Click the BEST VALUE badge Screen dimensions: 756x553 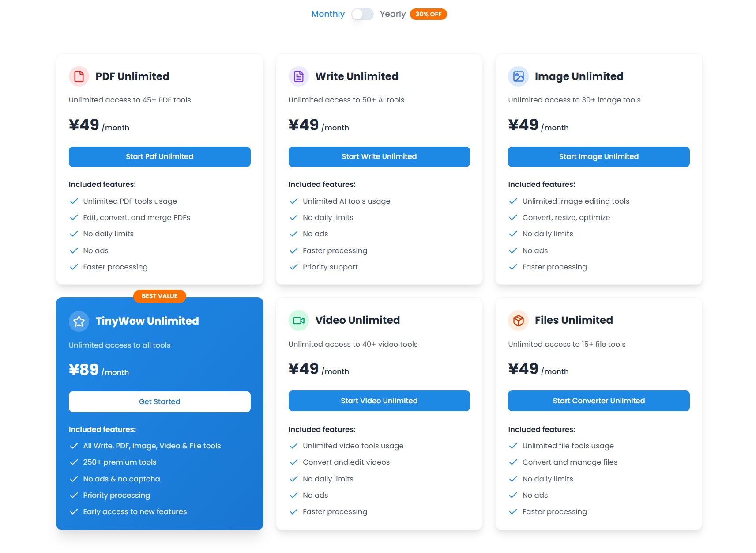(x=159, y=296)
